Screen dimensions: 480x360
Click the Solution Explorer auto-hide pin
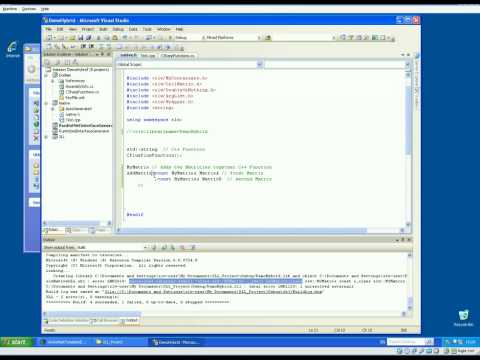click(103, 54)
